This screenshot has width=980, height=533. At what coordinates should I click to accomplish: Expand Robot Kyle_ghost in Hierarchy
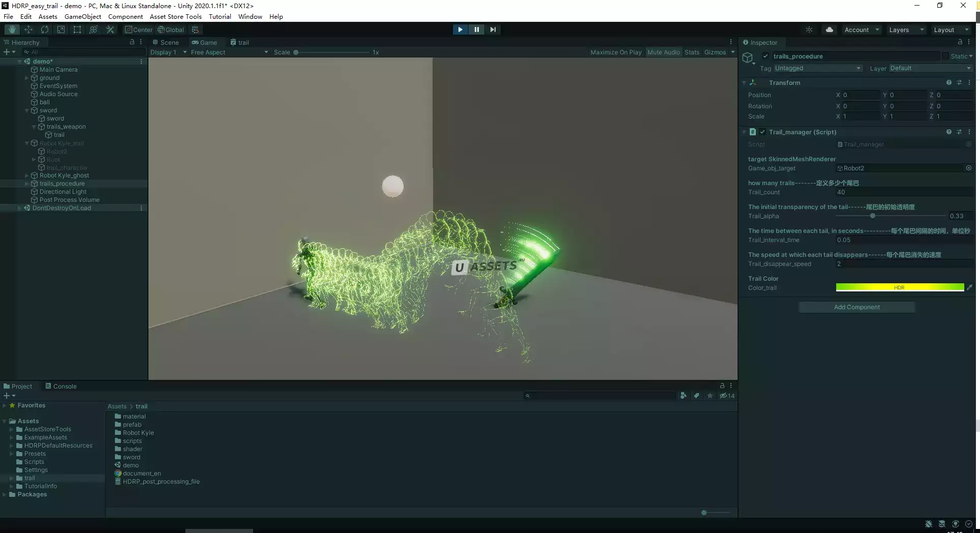click(27, 175)
